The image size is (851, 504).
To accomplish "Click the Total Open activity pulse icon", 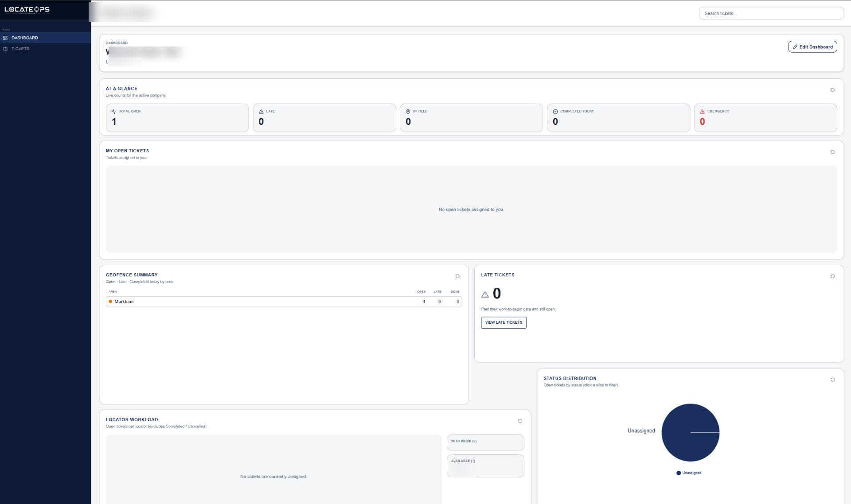I will pyautogui.click(x=114, y=112).
